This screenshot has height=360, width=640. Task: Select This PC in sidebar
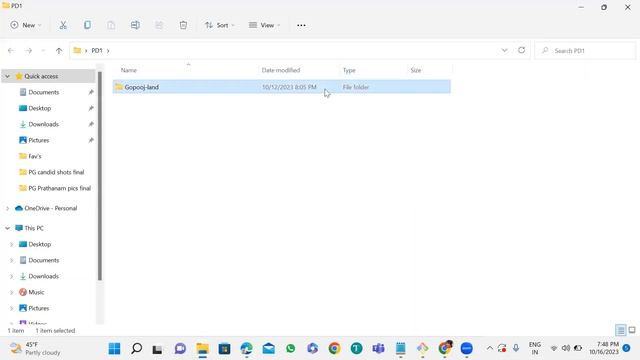(x=34, y=228)
